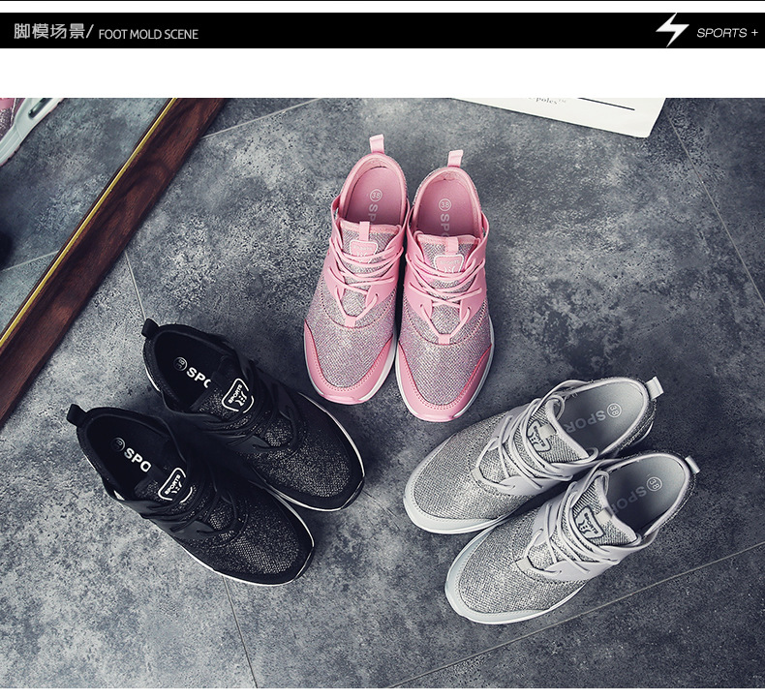Click the Chinese heading '脚模场景'

pyautogui.click(x=48, y=31)
